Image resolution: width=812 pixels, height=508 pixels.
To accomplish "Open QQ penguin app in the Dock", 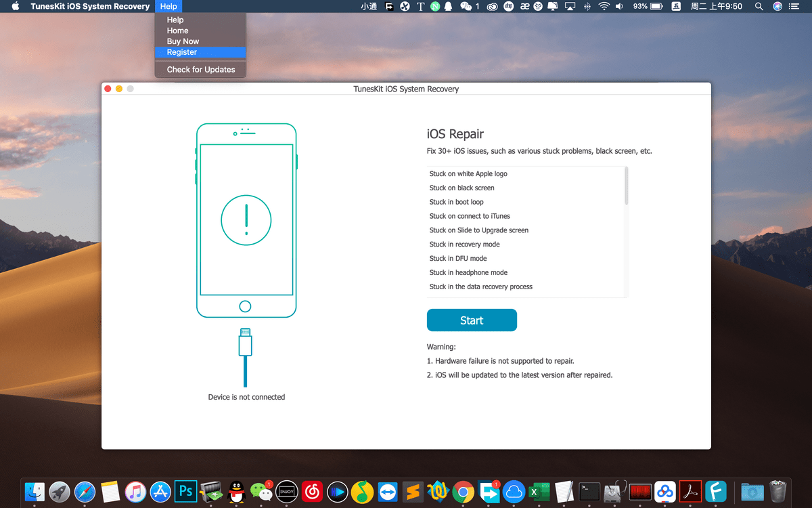I will point(236,491).
